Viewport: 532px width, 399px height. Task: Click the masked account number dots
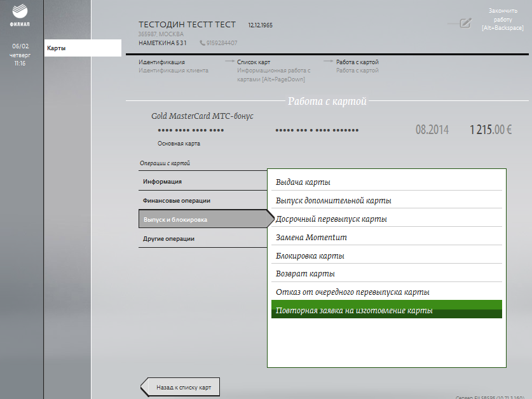(317, 130)
